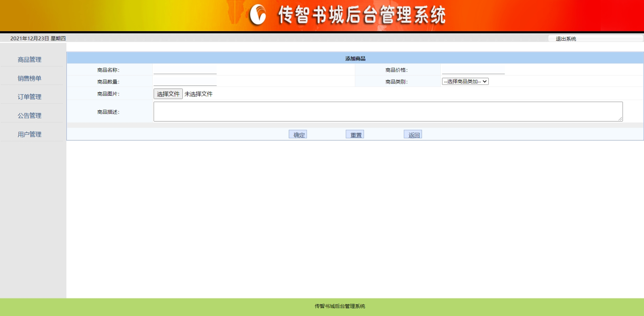Click the 选择文件 file chooser button

coord(168,94)
